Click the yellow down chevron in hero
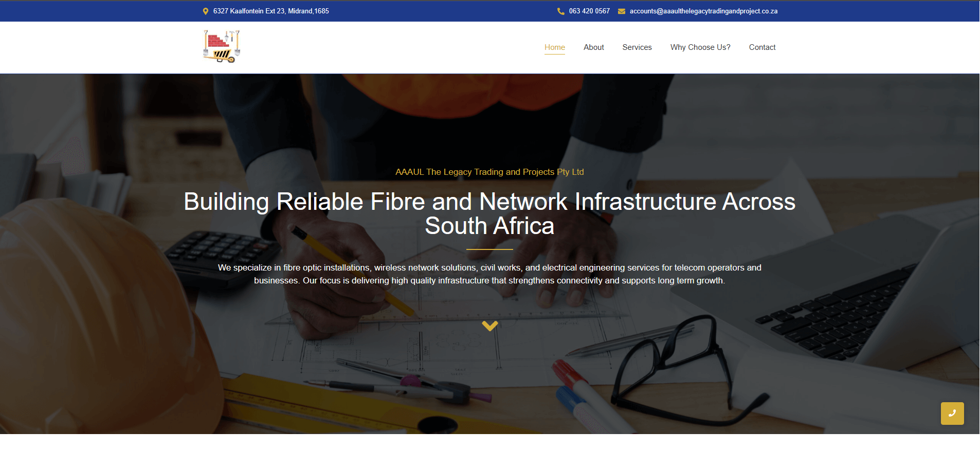980x467 pixels. (x=489, y=326)
